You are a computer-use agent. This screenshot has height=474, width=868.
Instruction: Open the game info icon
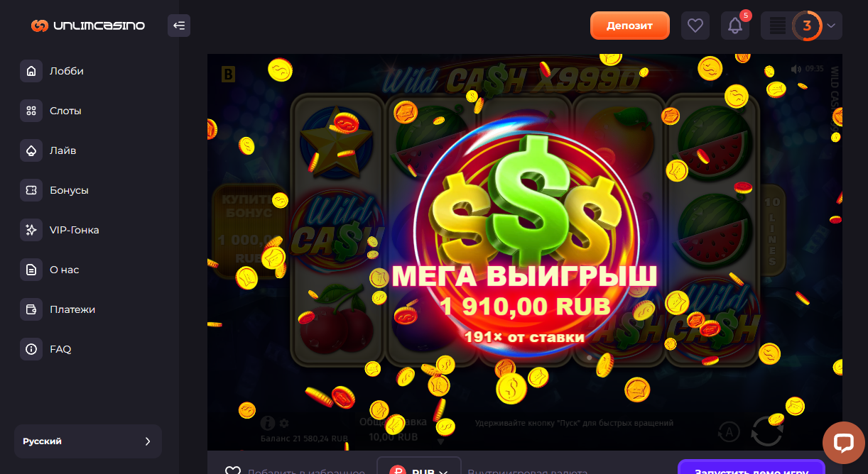(x=267, y=423)
